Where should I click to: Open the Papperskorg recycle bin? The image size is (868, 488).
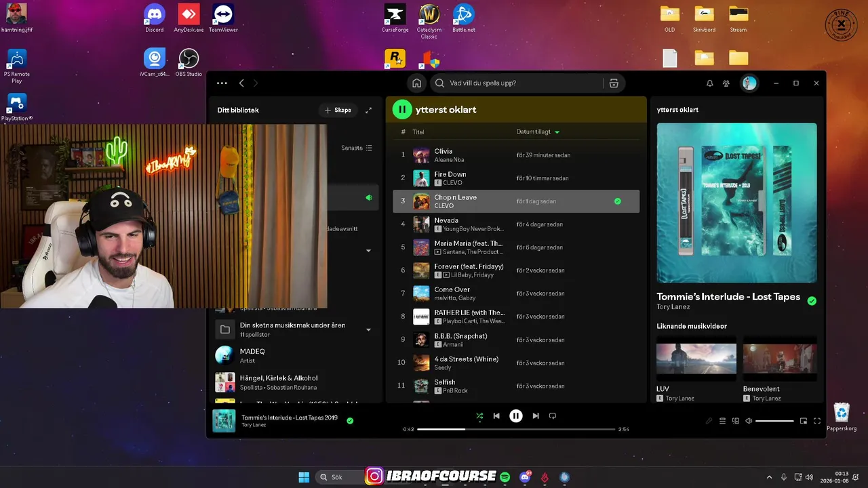click(x=842, y=417)
